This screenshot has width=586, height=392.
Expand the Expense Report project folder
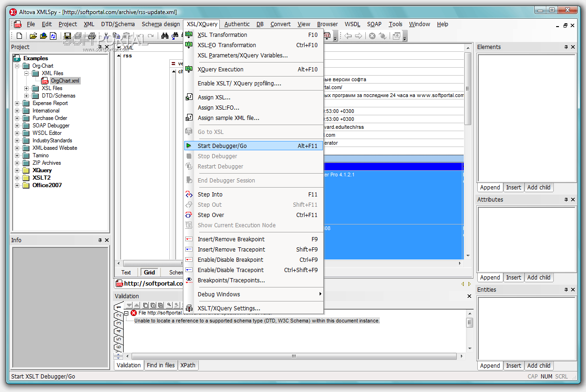(17, 103)
